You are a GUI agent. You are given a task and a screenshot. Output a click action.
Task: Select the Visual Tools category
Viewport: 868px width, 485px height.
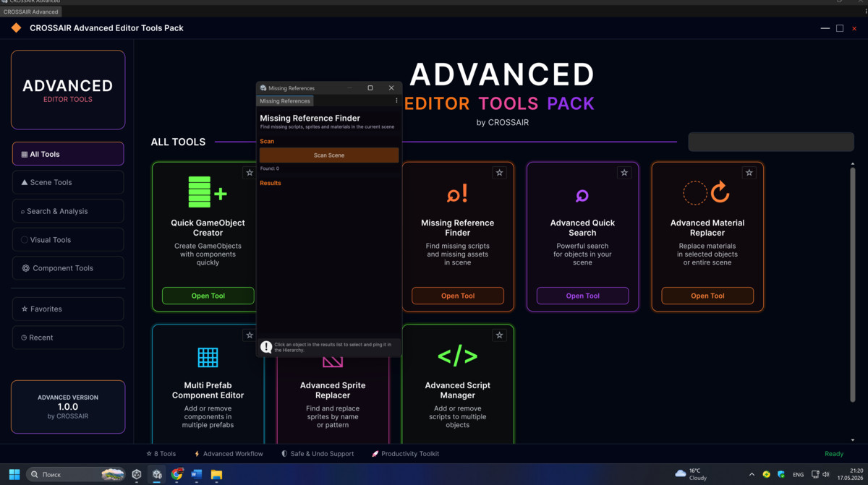[68, 239]
